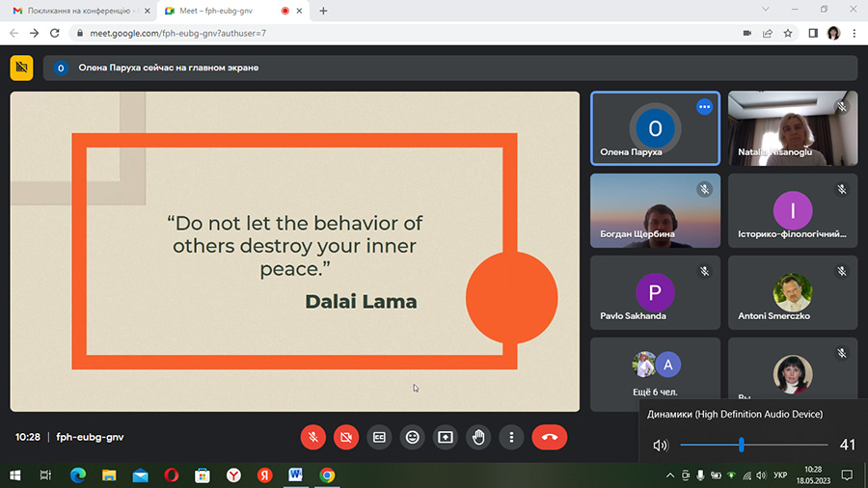This screenshot has height=488, width=868.
Task: Mute speakers via volume popup icon
Action: 660,445
